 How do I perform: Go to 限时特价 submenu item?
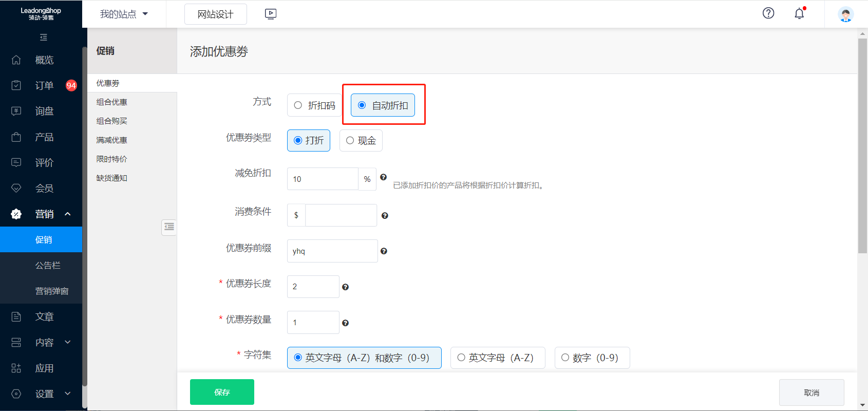112,159
